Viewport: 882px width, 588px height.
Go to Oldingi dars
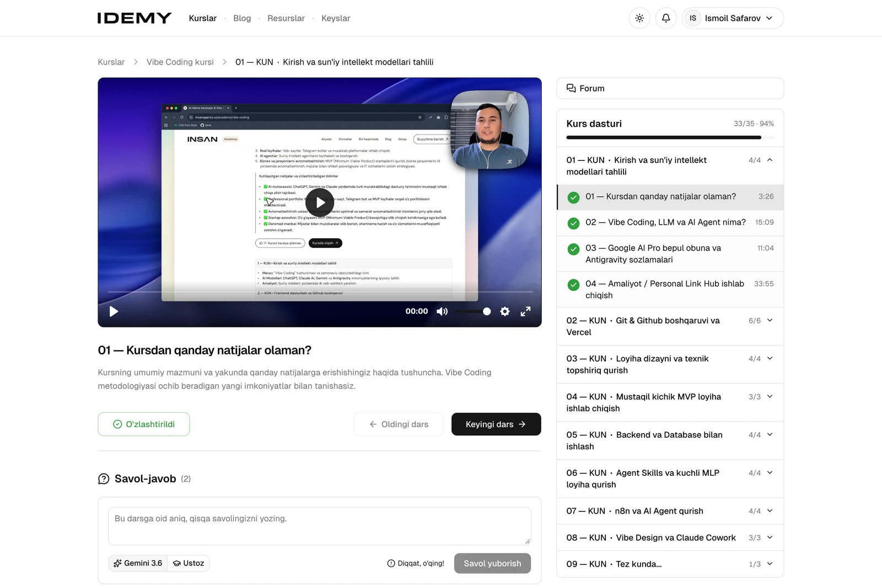(x=399, y=424)
